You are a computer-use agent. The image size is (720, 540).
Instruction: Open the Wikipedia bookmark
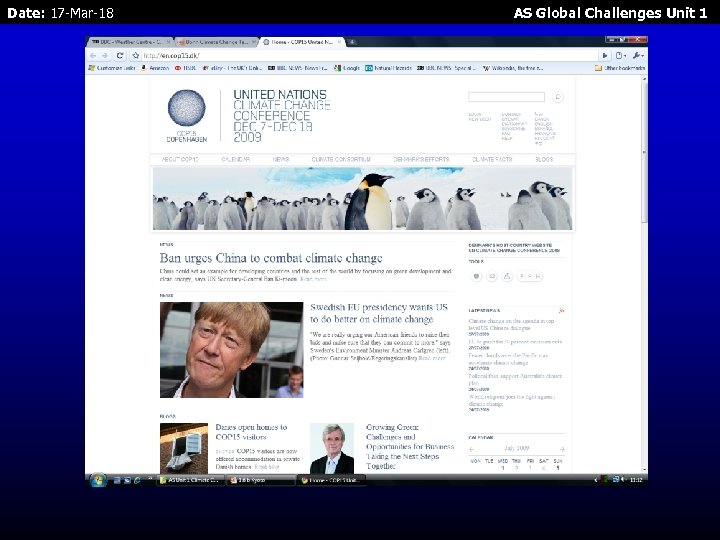click(x=513, y=68)
